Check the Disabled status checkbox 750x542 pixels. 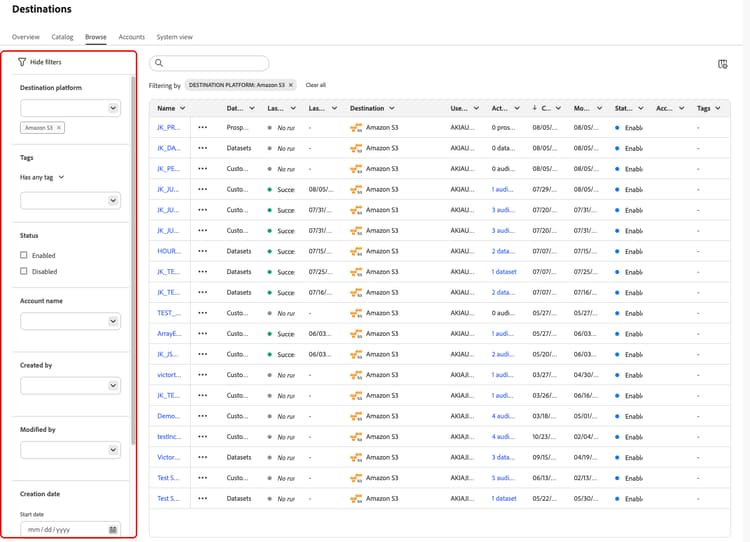click(x=23, y=271)
